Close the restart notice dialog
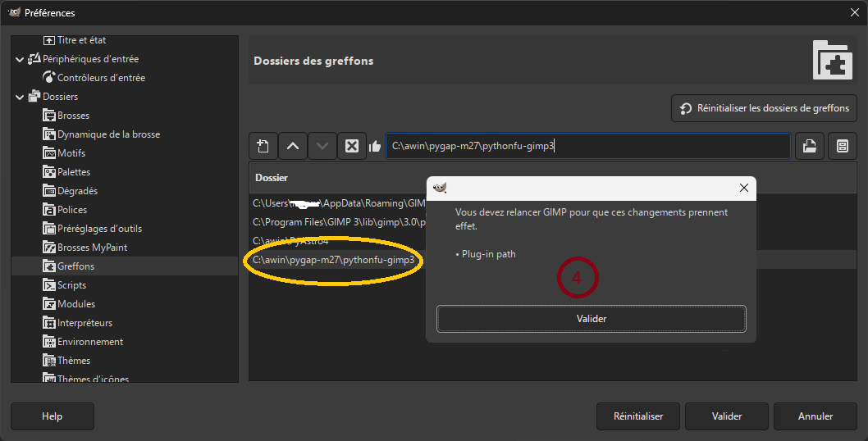This screenshot has width=868, height=441. click(744, 188)
